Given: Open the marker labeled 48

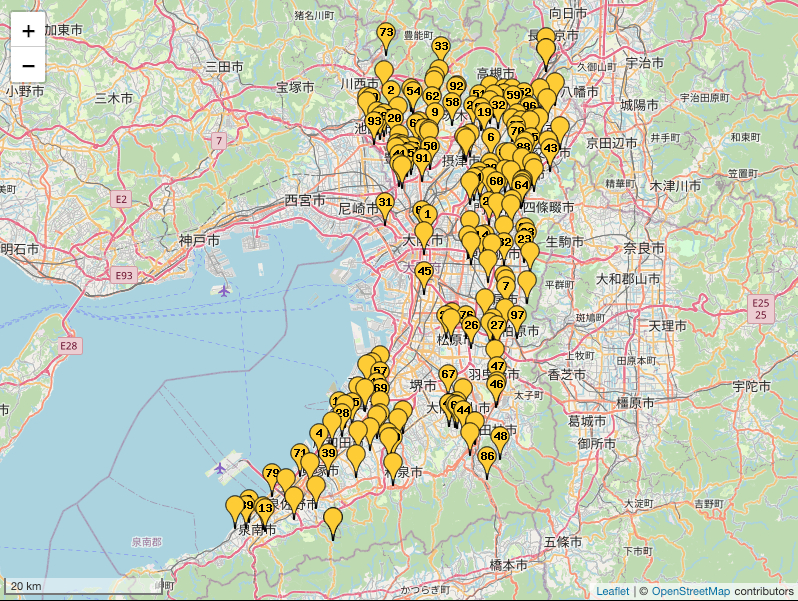Looking at the screenshot, I should 500,438.
